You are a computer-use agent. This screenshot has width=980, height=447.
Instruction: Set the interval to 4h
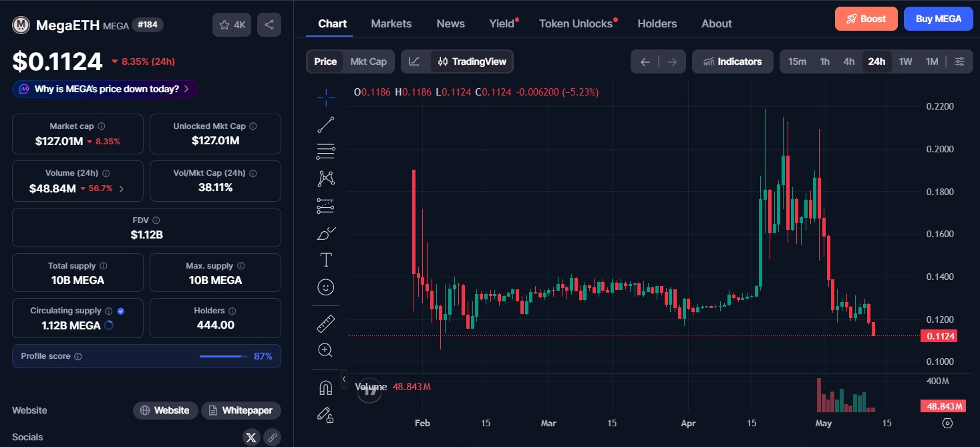pyautogui.click(x=849, y=61)
